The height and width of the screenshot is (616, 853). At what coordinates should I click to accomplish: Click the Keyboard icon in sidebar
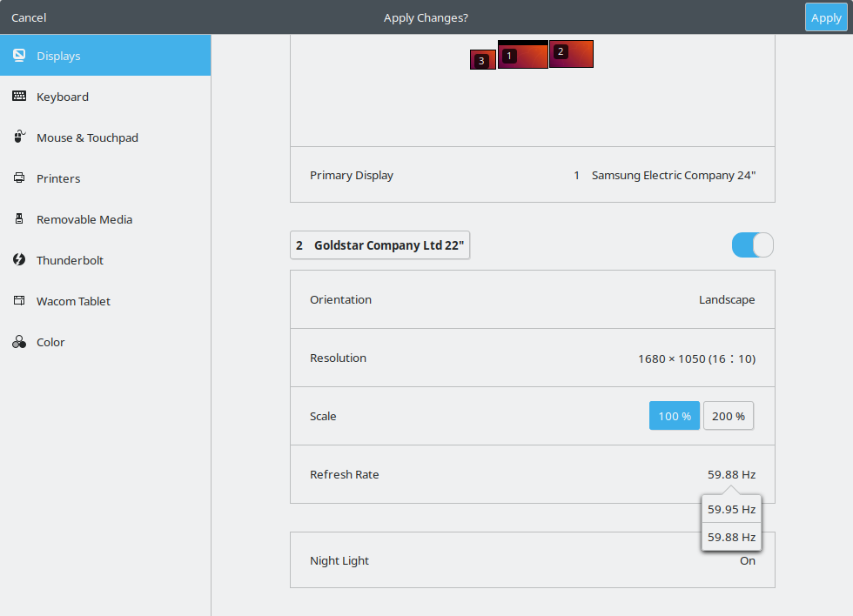[x=19, y=97]
